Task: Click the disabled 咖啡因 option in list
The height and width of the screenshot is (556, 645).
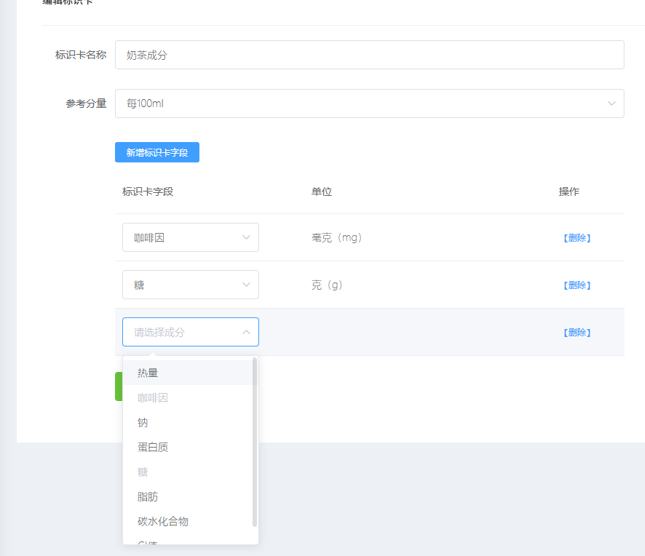Action: 188,398
